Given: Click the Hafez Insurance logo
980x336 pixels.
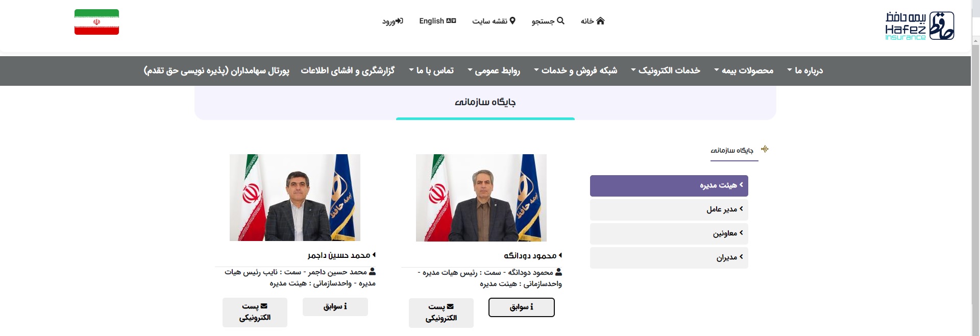Looking at the screenshot, I should (919, 26).
